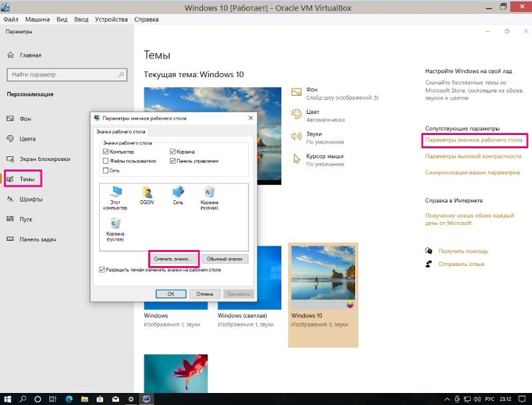Select the Сеть icon in the icon list
The image size is (532, 405).
pos(178,194)
